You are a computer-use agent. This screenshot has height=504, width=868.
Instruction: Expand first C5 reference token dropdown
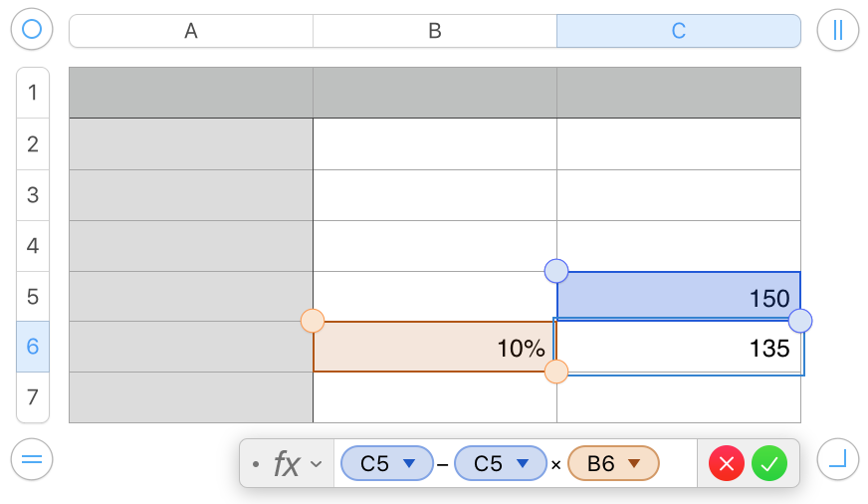coord(408,463)
